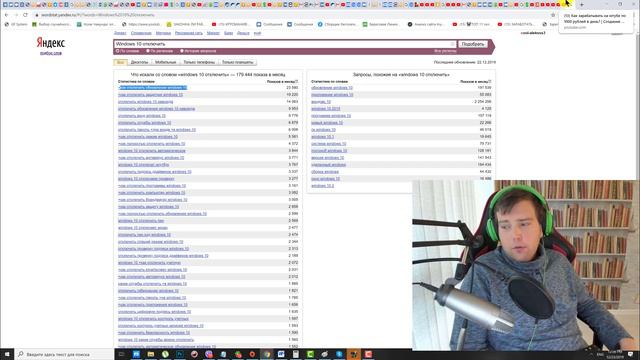Switch to the Десктопы tab

point(140,62)
